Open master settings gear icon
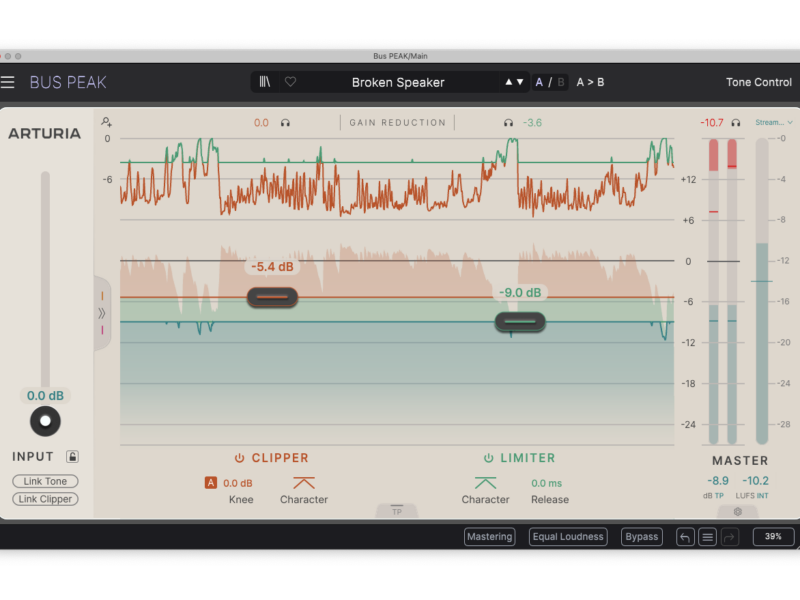This screenshot has width=800, height=600. point(738,511)
